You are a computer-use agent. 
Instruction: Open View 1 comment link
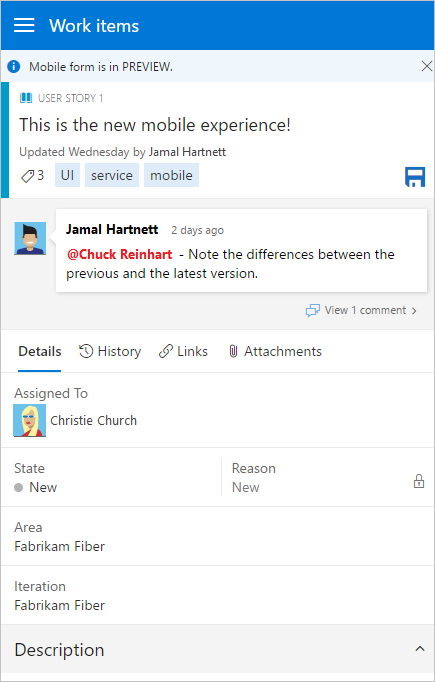pos(361,311)
